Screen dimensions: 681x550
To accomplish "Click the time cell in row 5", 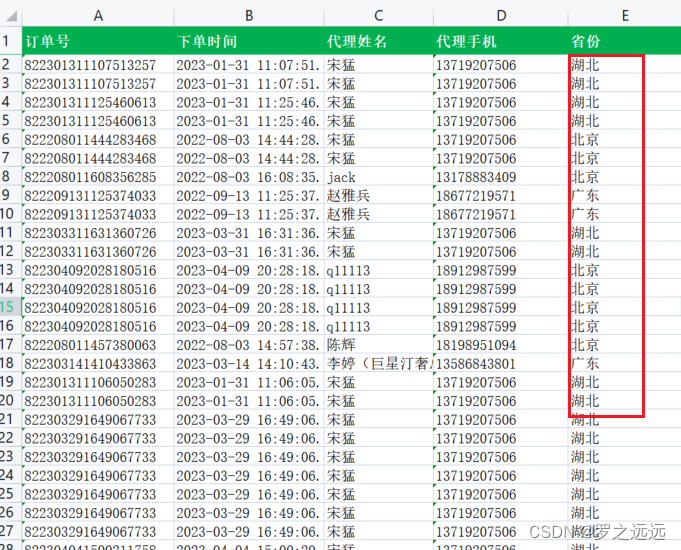I will (x=249, y=121).
